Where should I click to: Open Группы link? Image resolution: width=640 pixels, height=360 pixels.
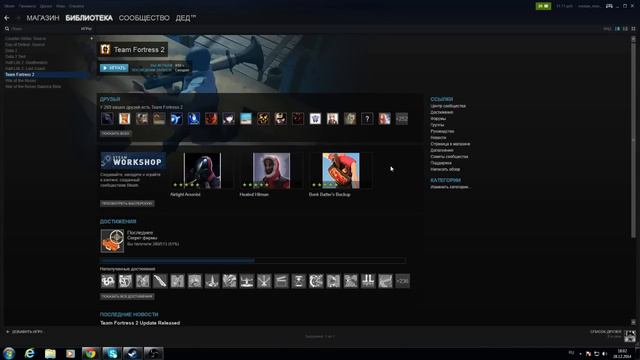click(x=437, y=125)
